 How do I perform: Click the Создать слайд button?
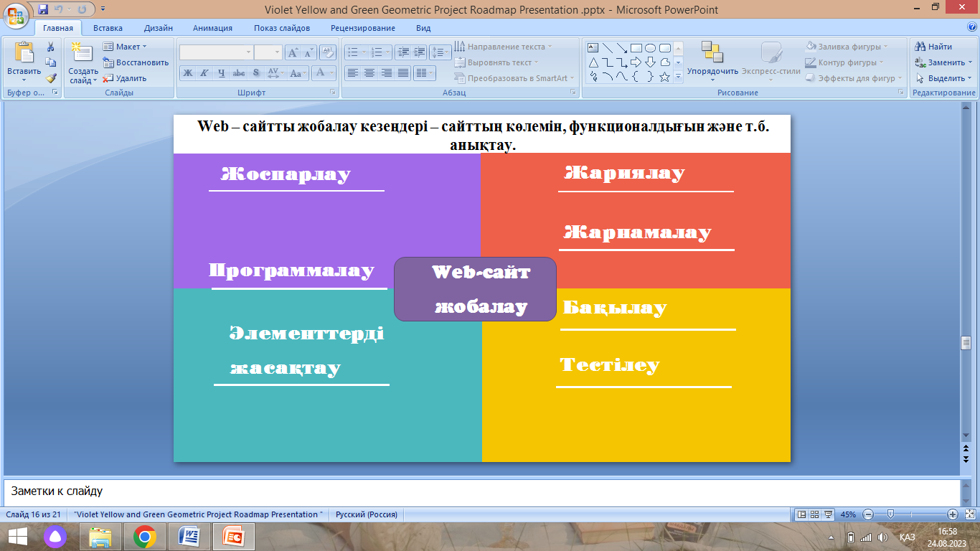[83, 62]
